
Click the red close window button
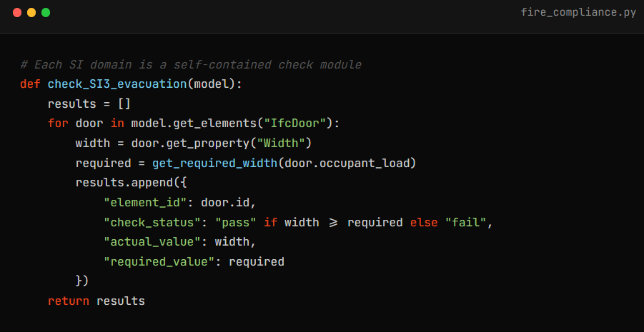click(x=16, y=13)
